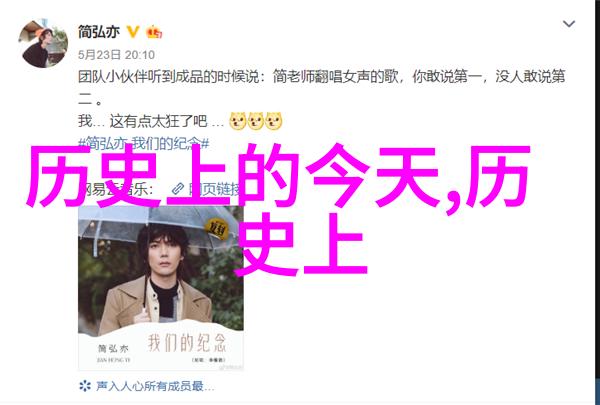The height and width of the screenshot is (405, 600).
Task: Open the #简弘亦 我们的纪念# hashtag topic
Action: pyautogui.click(x=144, y=144)
